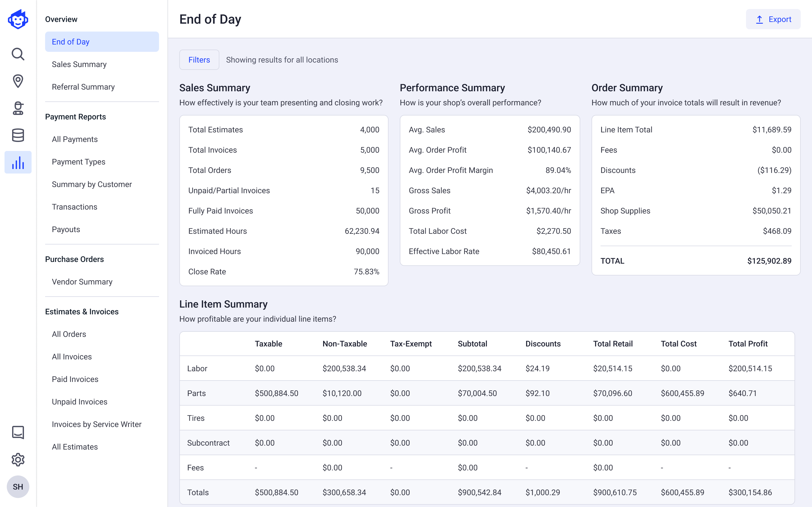The image size is (812, 507).
Task: Open the technicians icon in the sidebar
Action: click(x=18, y=108)
